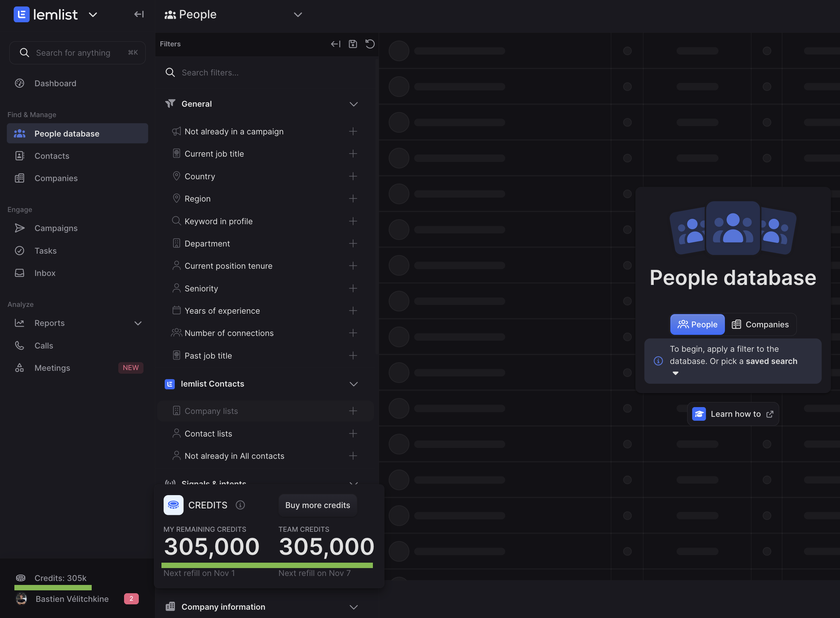Add the Country filter

tap(353, 176)
